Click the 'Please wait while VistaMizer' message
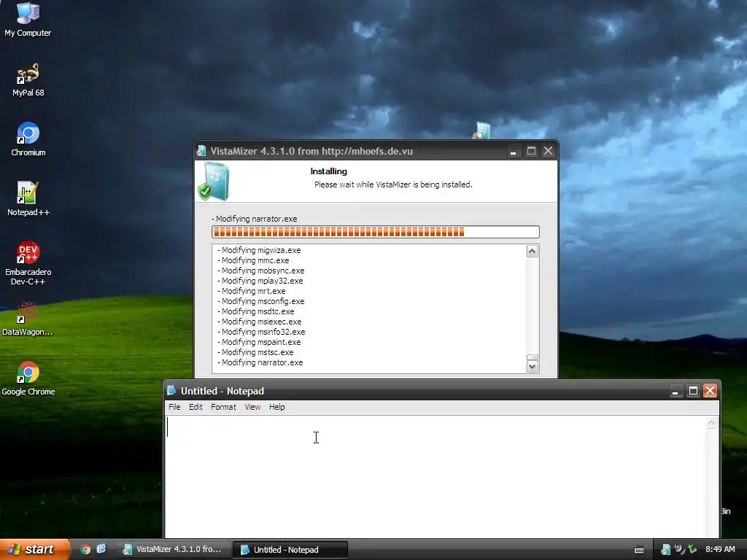The image size is (747, 560). [x=393, y=184]
